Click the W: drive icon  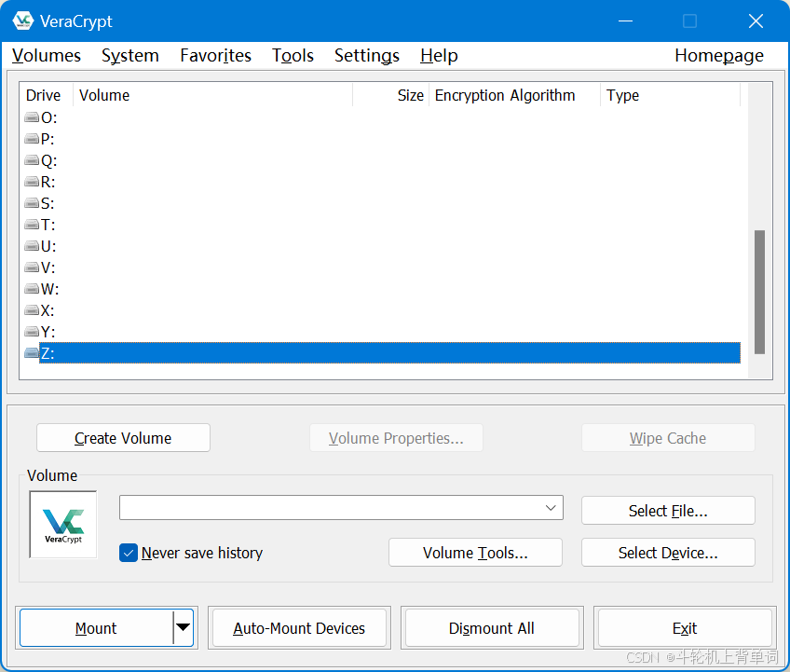click(x=32, y=289)
